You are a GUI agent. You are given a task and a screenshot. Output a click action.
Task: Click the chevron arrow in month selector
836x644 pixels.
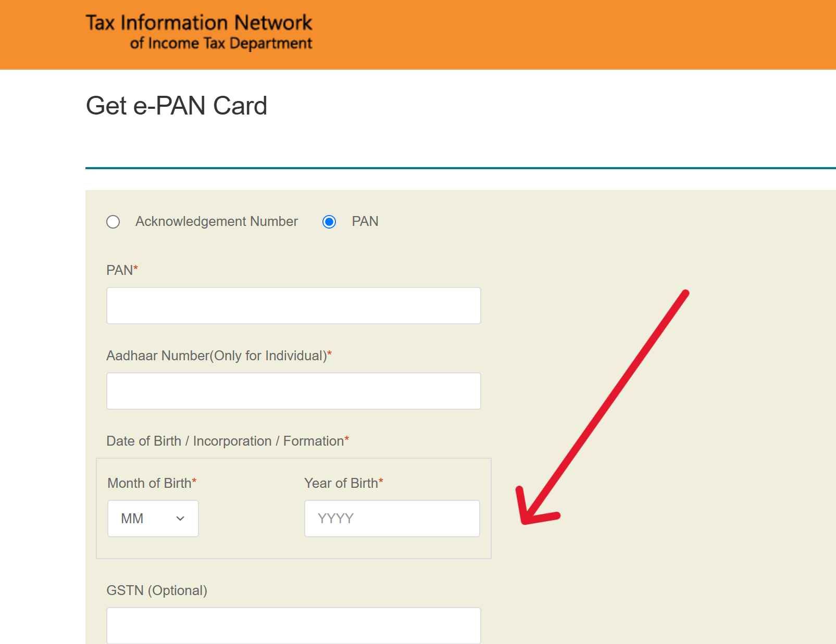[x=180, y=519]
